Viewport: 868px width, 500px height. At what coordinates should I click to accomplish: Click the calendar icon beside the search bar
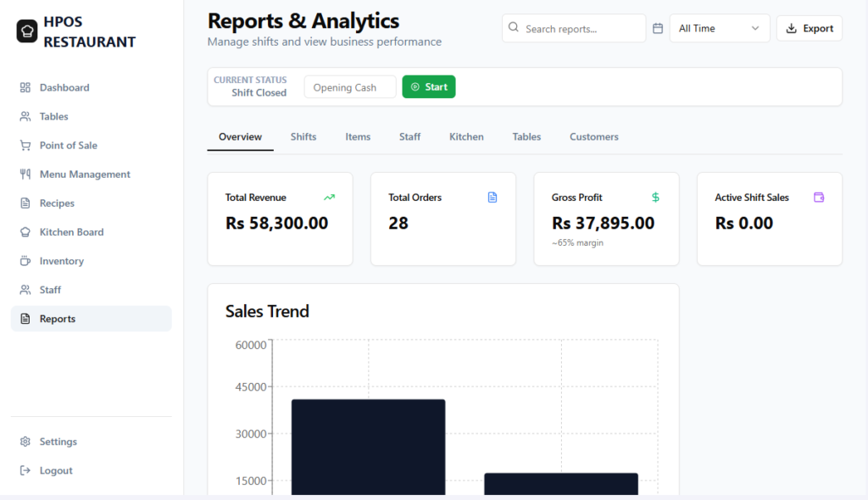tap(658, 28)
